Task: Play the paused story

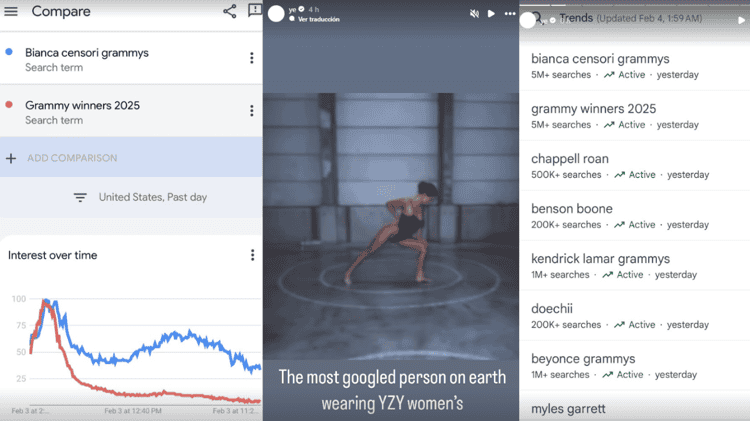Action: [491, 13]
